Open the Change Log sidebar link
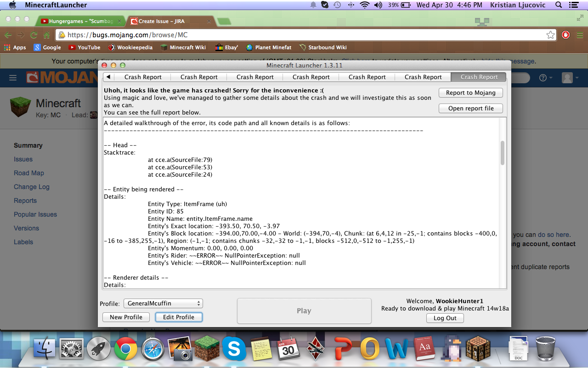This screenshot has width=588, height=368. click(32, 187)
